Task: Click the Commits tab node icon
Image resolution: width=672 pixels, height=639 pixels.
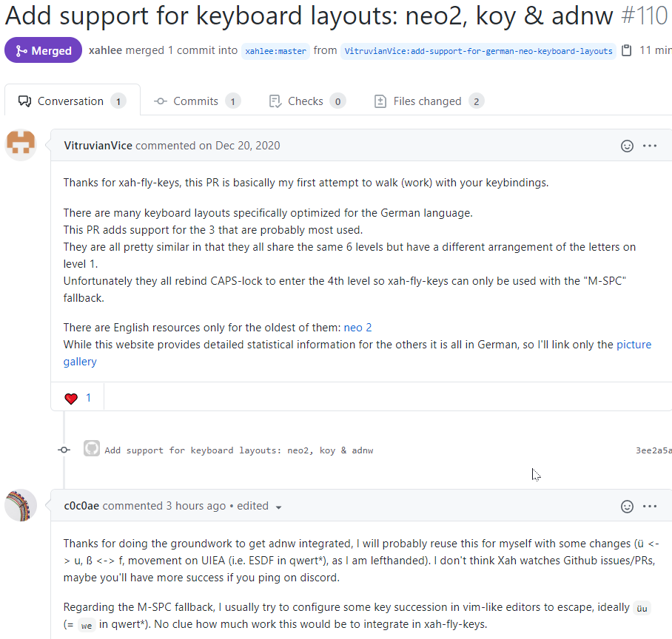Action: (x=161, y=101)
